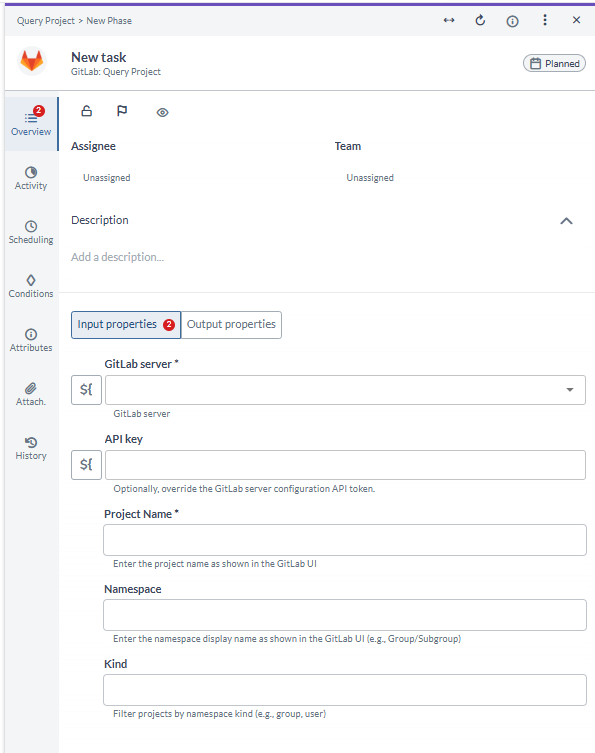The height and width of the screenshot is (753, 595).
Task: Toggle variable mode for GitLab server
Action: tap(86, 389)
